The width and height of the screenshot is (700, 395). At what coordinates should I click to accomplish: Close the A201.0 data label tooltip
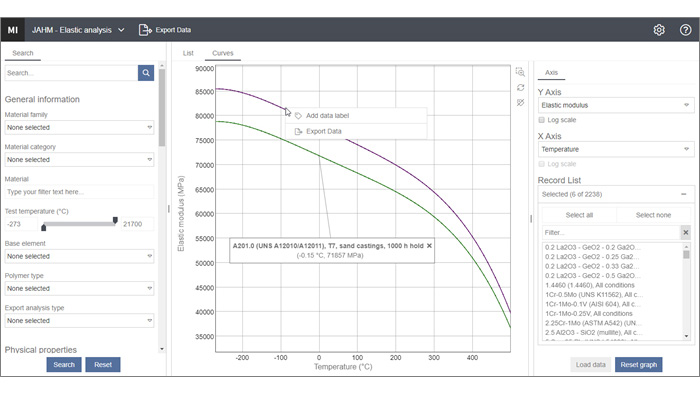(x=429, y=245)
